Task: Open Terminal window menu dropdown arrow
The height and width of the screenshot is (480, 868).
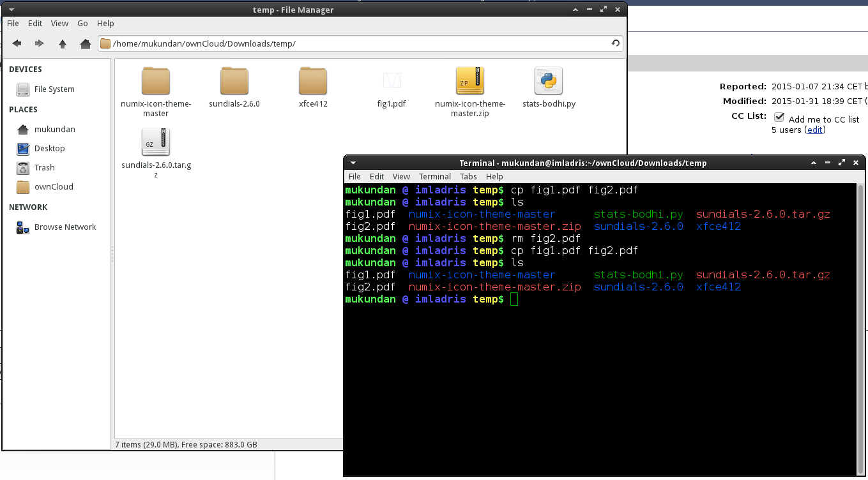Action: tap(353, 163)
